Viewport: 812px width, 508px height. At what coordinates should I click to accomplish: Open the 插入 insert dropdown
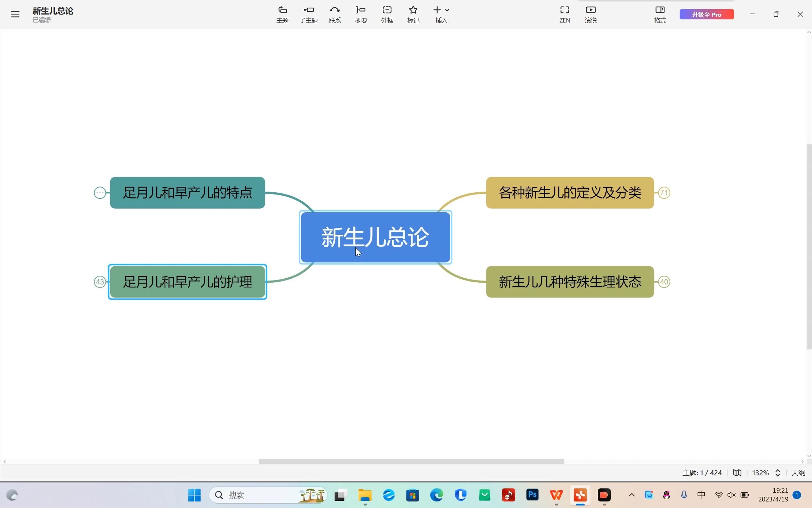[441, 15]
